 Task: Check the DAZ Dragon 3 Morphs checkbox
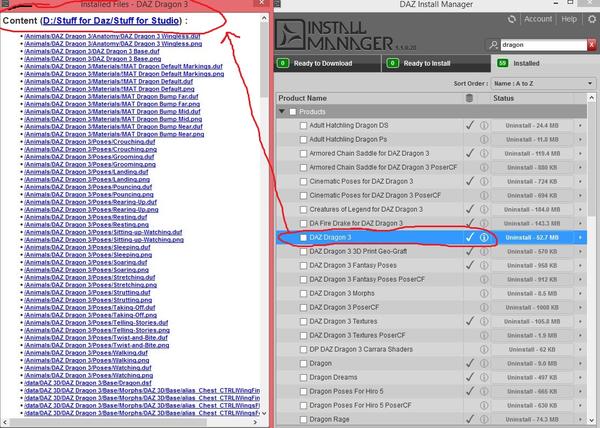[303, 293]
